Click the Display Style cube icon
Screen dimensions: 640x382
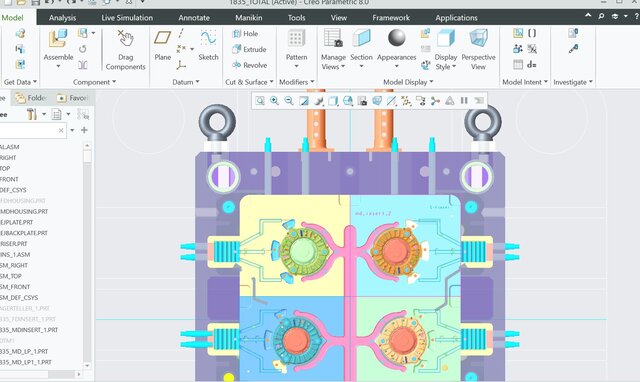pyautogui.click(x=446, y=38)
